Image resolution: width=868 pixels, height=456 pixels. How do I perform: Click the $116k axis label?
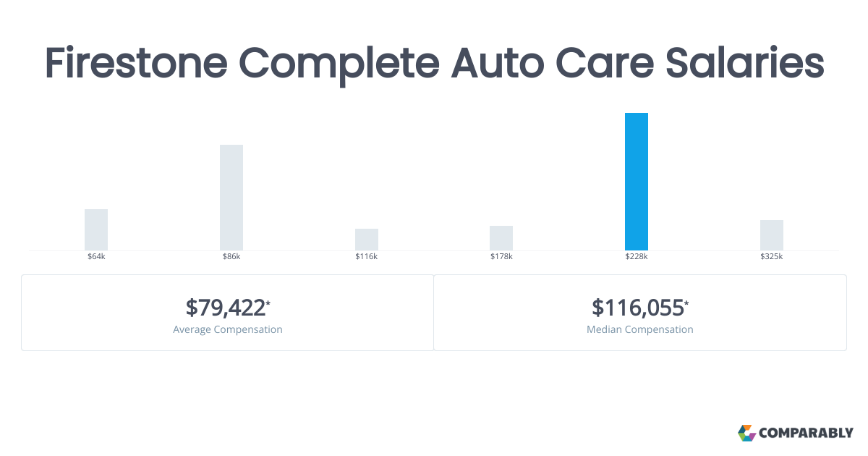367,257
